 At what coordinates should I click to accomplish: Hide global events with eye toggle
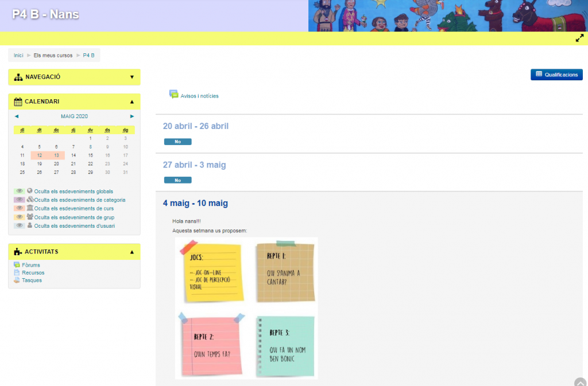[20, 192]
